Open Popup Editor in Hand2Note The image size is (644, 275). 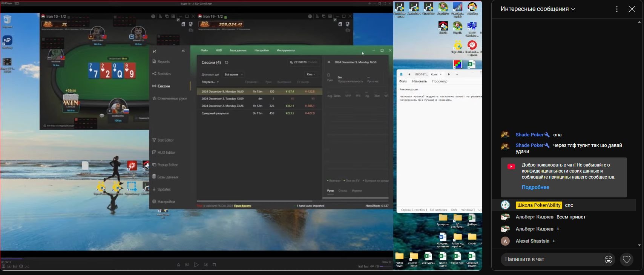[165, 165]
